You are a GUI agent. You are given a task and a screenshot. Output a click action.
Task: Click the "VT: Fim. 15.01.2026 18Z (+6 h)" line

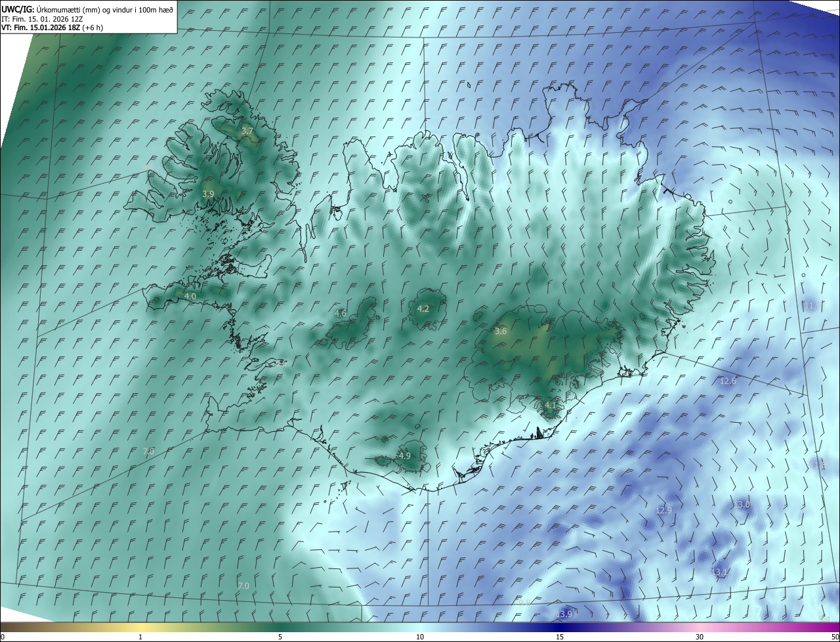(x=52, y=28)
